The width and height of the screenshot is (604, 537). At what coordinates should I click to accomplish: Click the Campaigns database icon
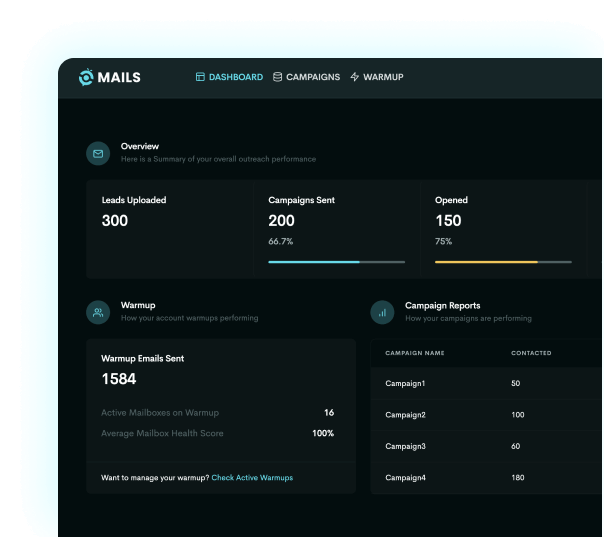[x=277, y=77]
